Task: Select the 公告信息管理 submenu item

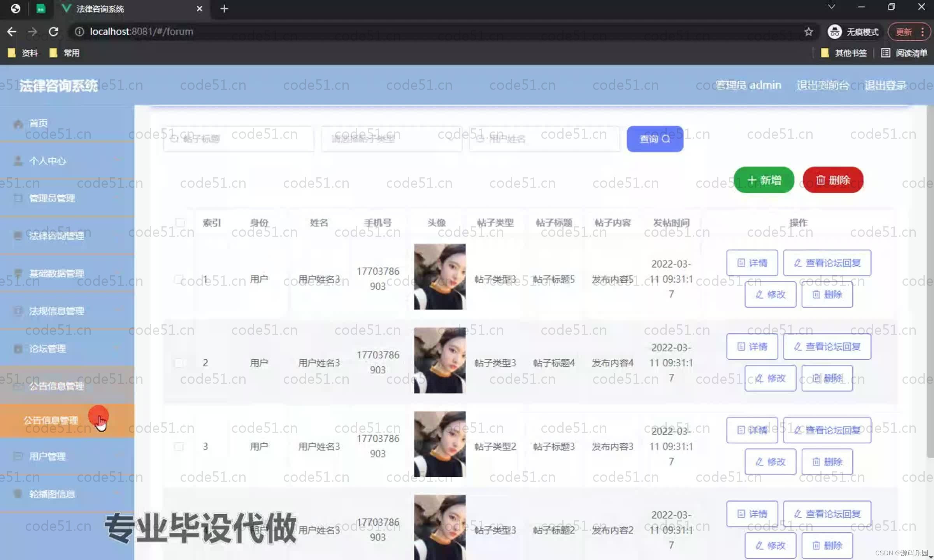Action: coord(51,420)
